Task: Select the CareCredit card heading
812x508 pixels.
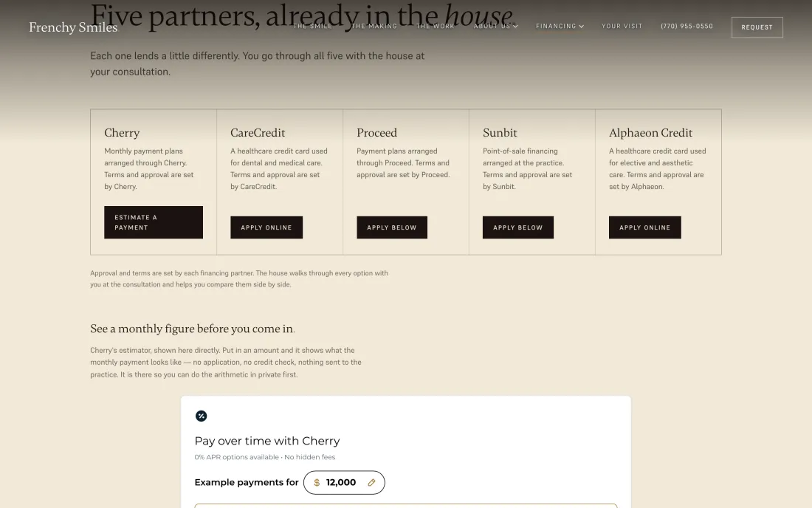Action: pyautogui.click(x=258, y=133)
